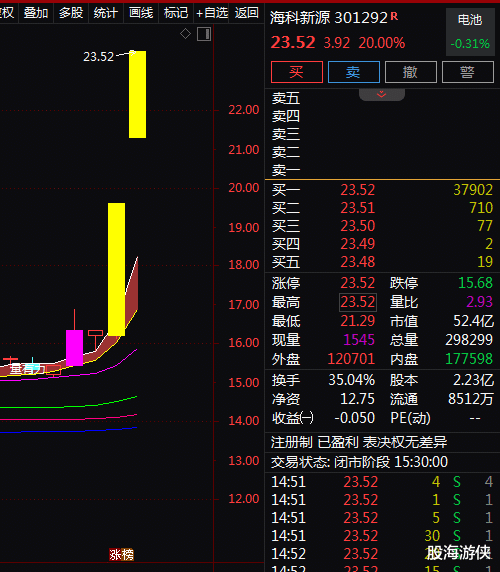
Task: Click the 买二 price 23.51
Action: tap(357, 208)
